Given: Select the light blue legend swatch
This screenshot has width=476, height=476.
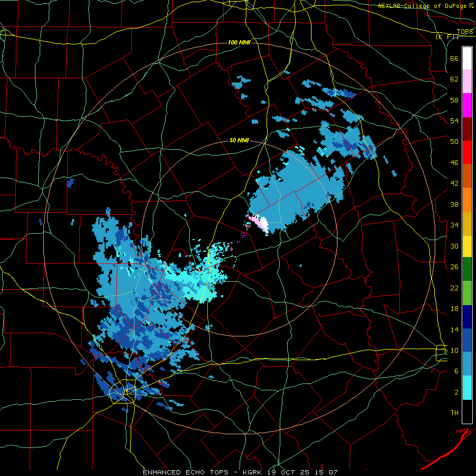Looking at the screenshot, I should pos(467,364).
